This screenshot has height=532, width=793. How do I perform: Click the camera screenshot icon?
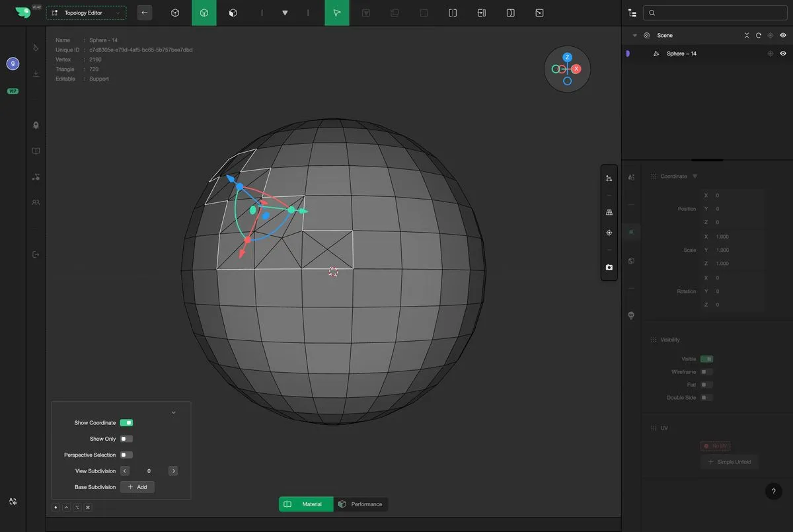(609, 268)
